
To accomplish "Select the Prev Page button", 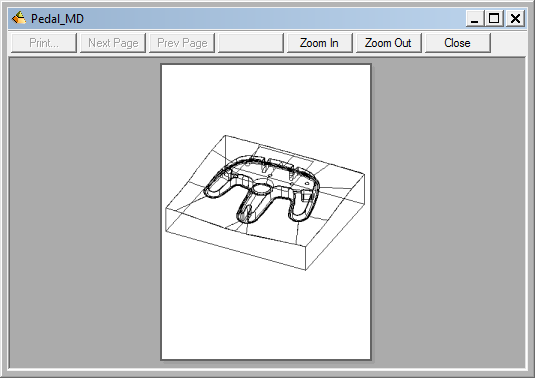I will (182, 43).
